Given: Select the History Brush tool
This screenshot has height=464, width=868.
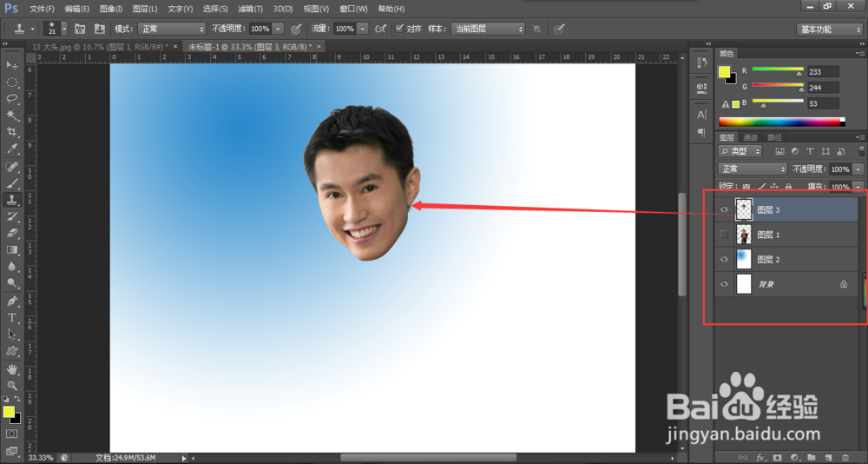Looking at the screenshot, I should click(11, 216).
